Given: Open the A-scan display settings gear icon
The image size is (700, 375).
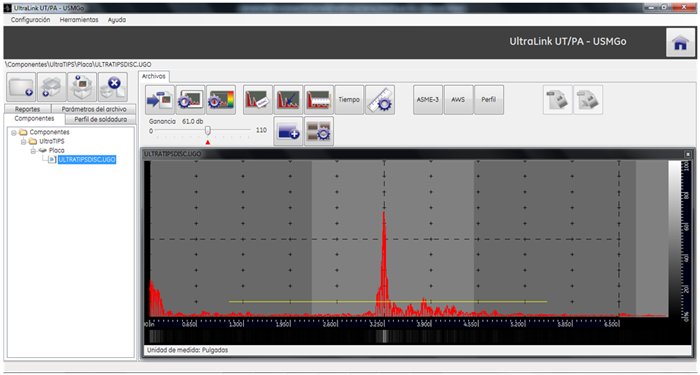Looking at the screenshot, I should pos(191,100).
